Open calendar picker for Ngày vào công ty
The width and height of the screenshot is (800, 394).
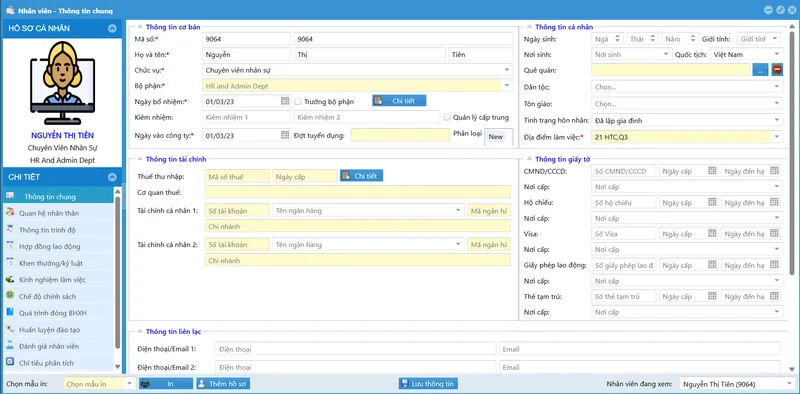(285, 135)
